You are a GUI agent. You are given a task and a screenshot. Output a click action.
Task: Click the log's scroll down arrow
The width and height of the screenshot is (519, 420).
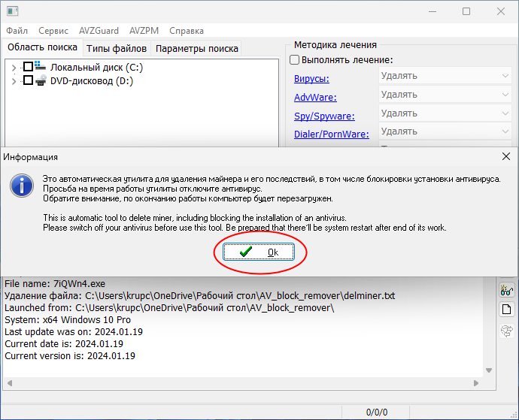(489, 370)
